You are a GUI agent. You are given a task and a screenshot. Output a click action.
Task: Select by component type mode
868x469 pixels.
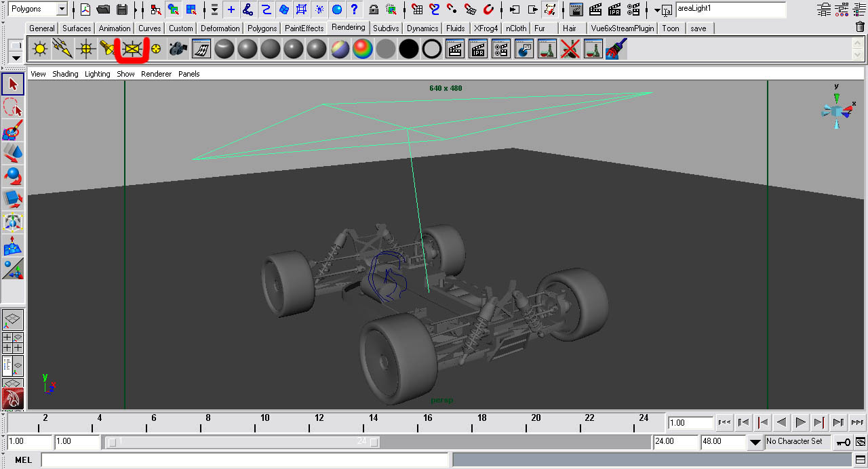tap(193, 9)
